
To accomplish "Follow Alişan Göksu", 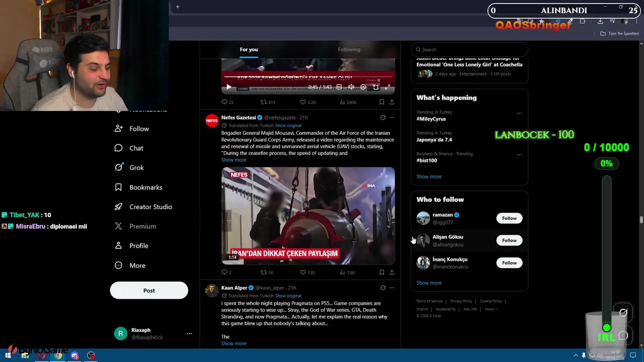I will 509,240.
